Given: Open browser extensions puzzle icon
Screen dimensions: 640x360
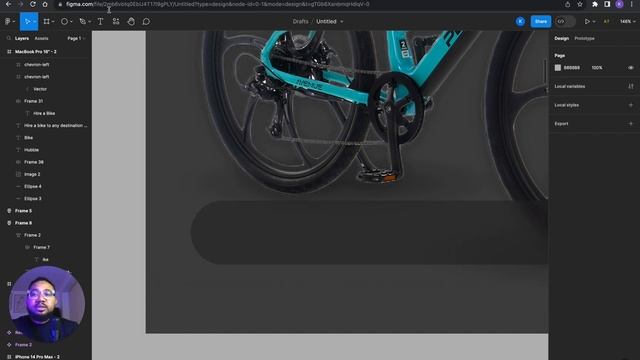Looking at the screenshot, I should [x=595, y=4].
